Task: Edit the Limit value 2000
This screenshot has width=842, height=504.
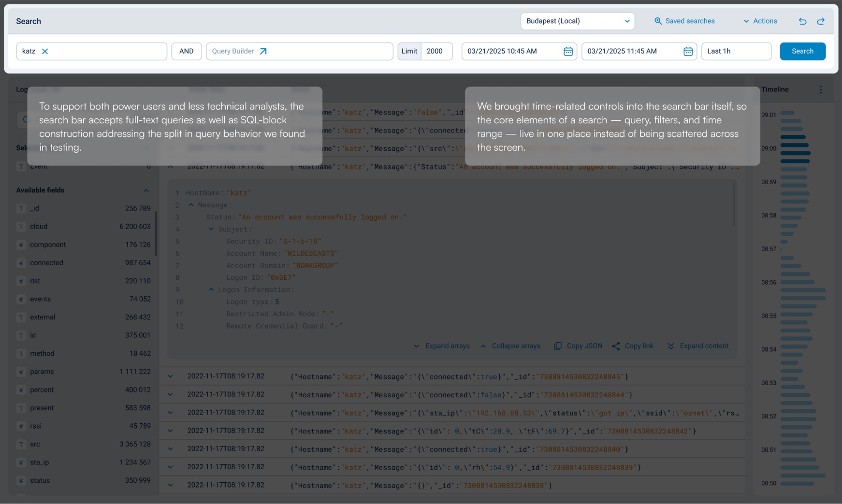Action: [436, 51]
